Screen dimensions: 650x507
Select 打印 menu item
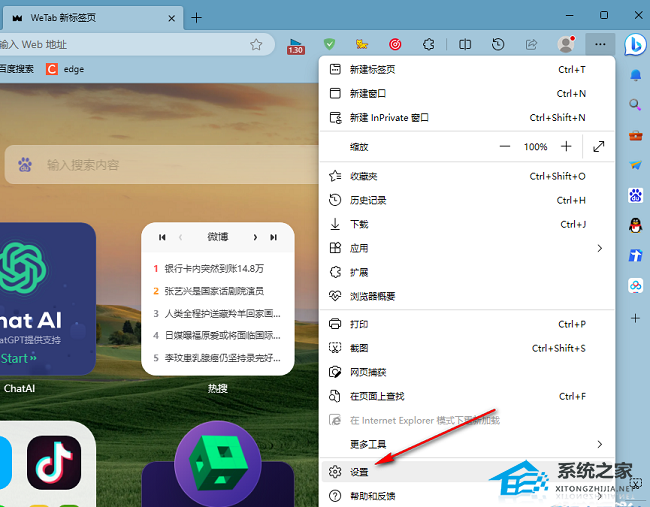pos(467,324)
